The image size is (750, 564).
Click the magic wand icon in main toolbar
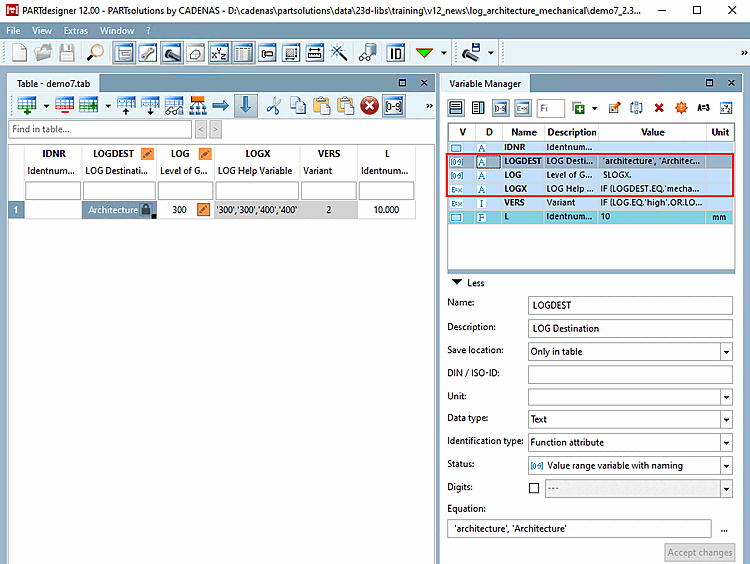click(339, 51)
